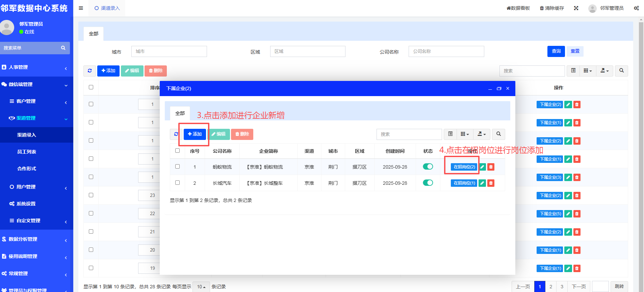This screenshot has width=644, height=292.
Task: Select the 全部 tab in the modal
Action: click(x=180, y=114)
